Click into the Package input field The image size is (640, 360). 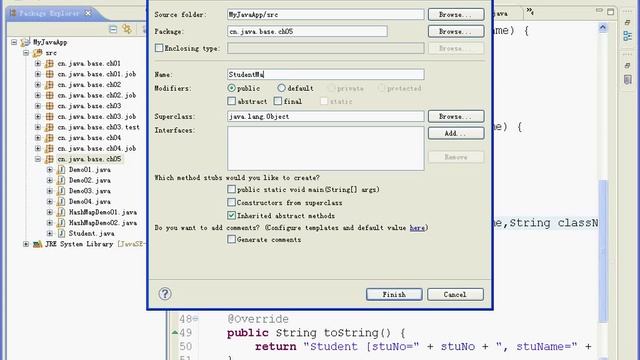tap(307, 31)
